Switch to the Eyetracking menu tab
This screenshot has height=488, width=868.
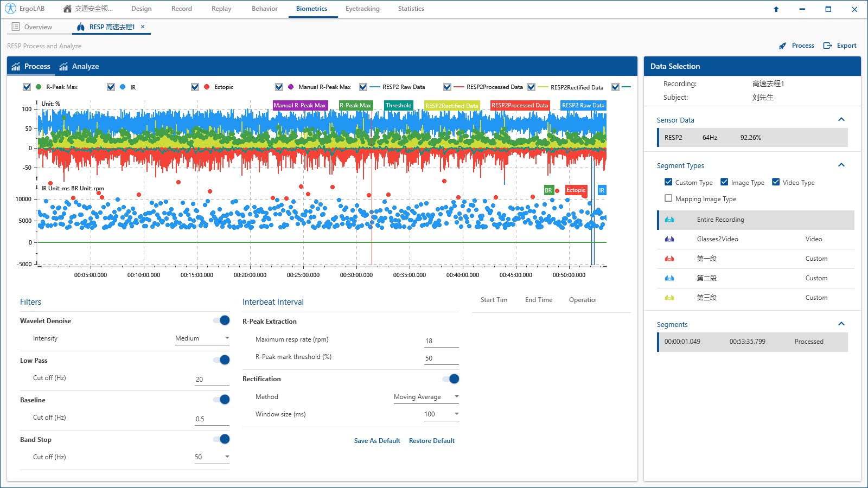click(362, 9)
